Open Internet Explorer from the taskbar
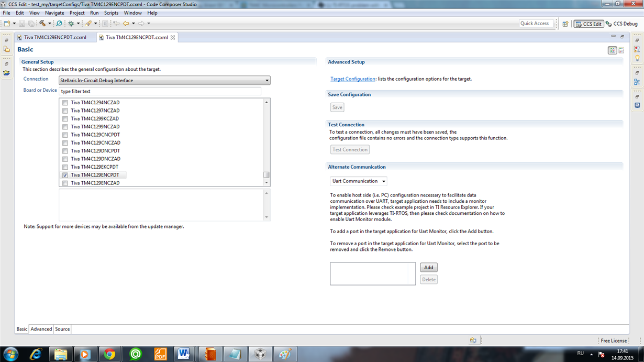This screenshot has height=362, width=644. click(x=36, y=354)
